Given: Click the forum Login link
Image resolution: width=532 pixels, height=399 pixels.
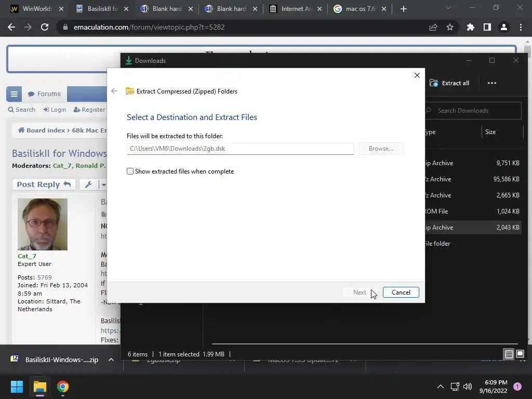Looking at the screenshot, I should click(55, 110).
